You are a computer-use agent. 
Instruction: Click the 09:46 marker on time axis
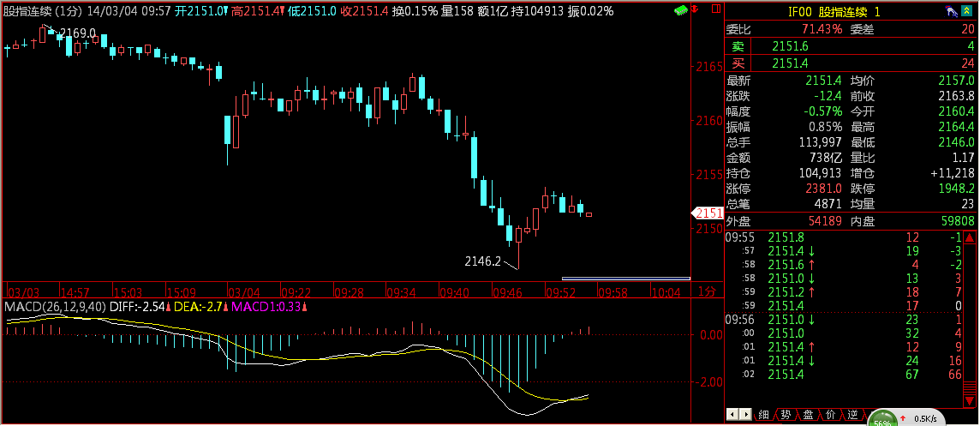(507, 292)
